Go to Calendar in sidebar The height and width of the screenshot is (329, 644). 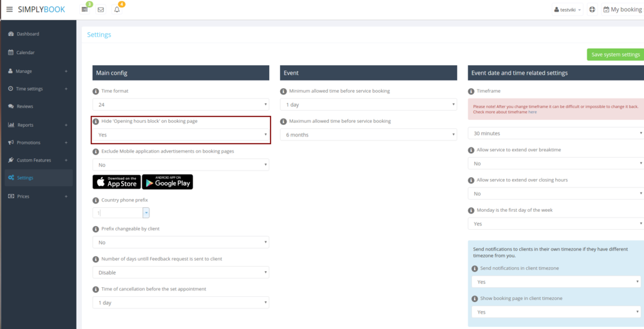[26, 52]
